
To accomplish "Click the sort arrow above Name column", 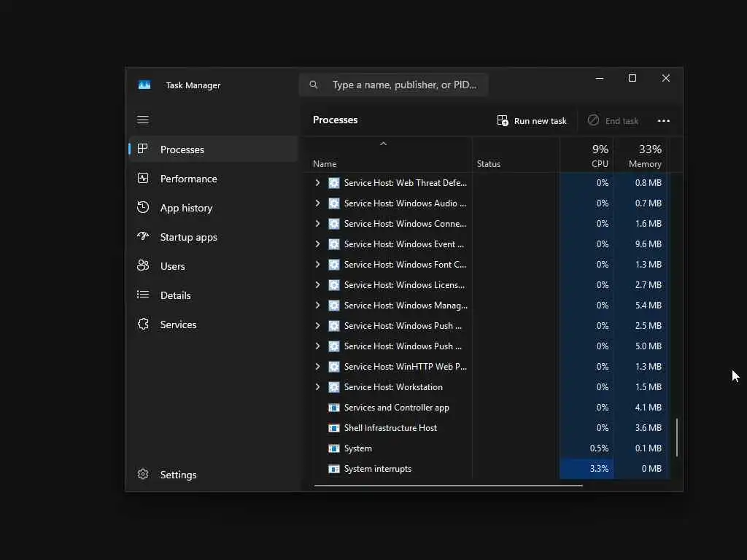I will 383,144.
